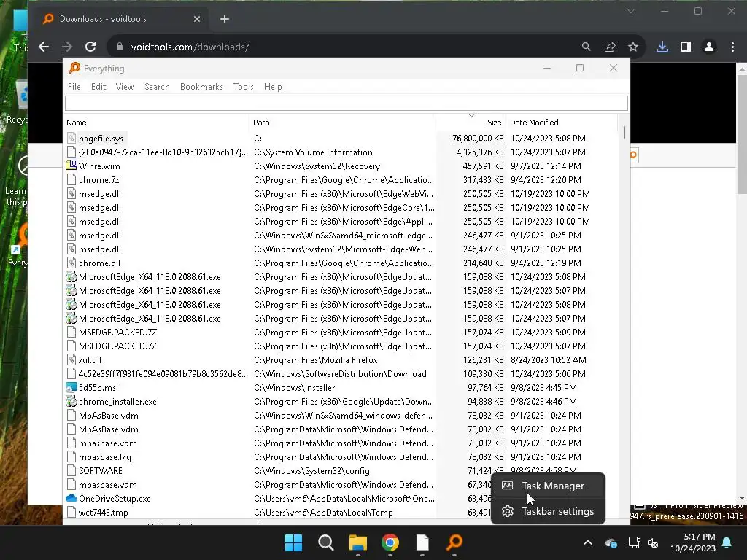Open the Task Manager context menu entry
This screenshot has height=560, width=747.
(548, 486)
